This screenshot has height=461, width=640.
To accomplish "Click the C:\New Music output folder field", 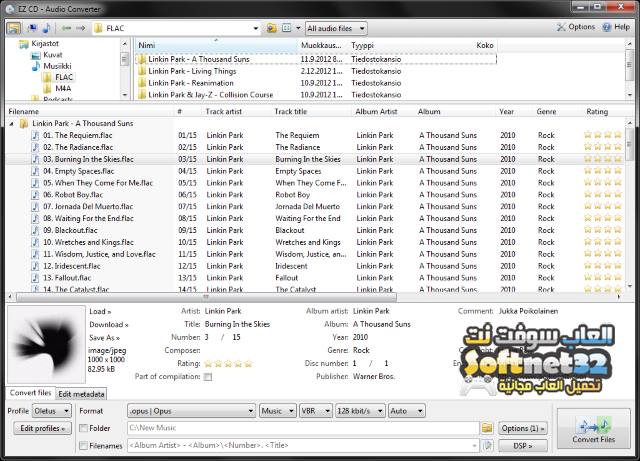I will [303, 428].
